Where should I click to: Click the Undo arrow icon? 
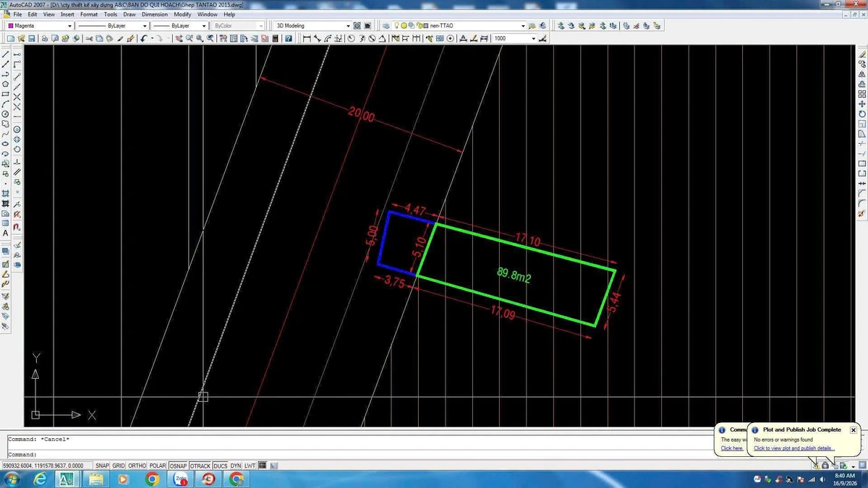pyautogui.click(x=144, y=38)
